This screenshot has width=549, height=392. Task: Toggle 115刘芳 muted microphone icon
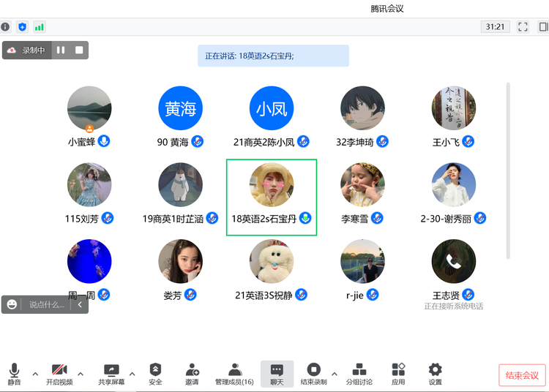pos(108,218)
